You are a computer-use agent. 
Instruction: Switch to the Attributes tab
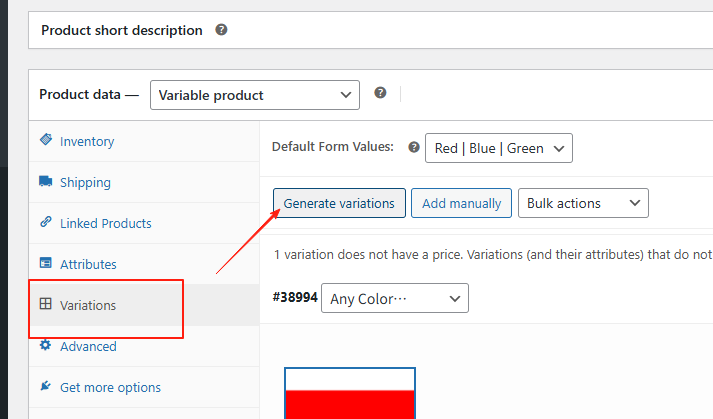[88, 264]
